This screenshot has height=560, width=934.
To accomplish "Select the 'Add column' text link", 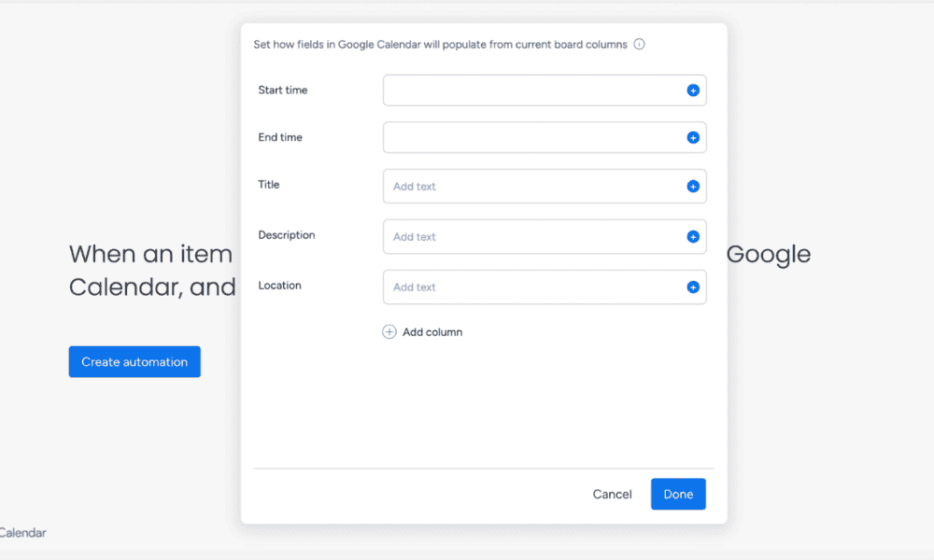I will click(x=432, y=332).
